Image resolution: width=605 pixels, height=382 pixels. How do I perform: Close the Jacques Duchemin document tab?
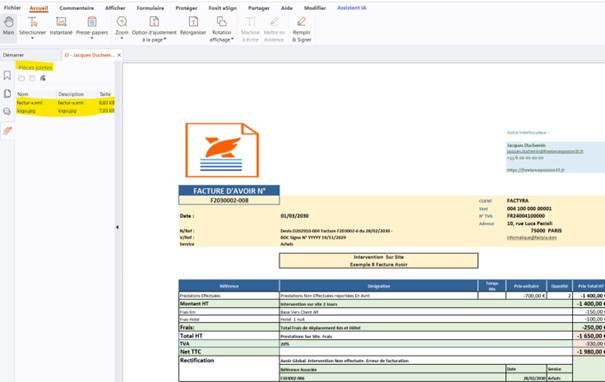[119, 55]
